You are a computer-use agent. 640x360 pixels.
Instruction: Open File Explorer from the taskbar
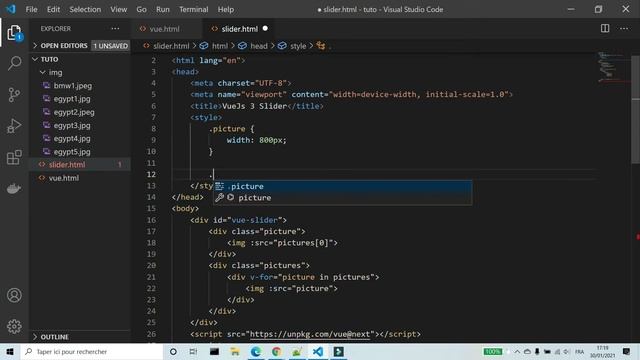pyautogui.click(x=235, y=351)
